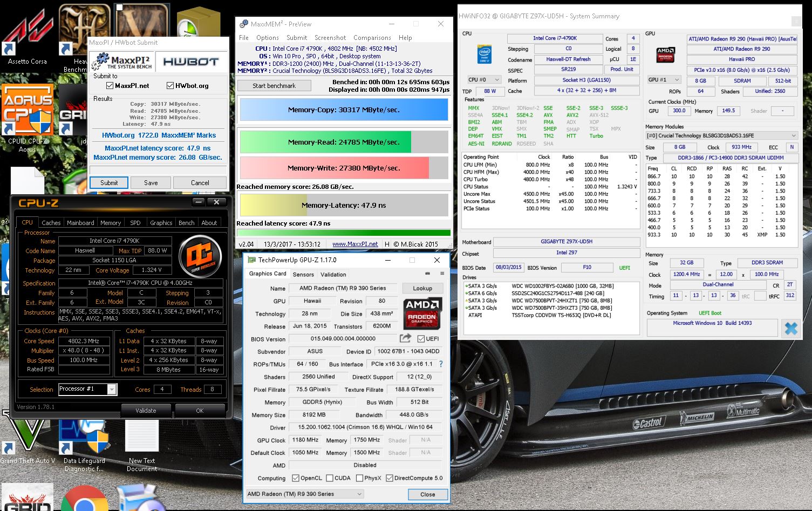This screenshot has height=511, width=812.
Task: Toggle the UEFI checkbox in GPU-Z
Action: point(421,339)
